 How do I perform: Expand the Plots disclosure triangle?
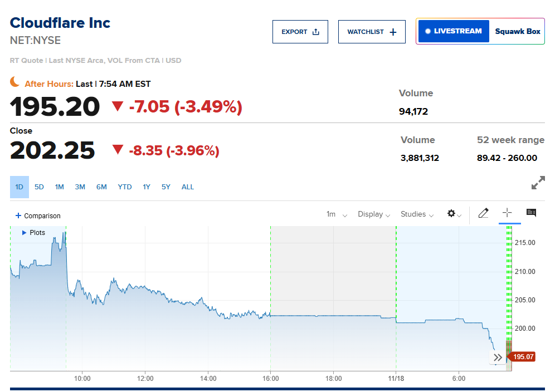click(x=24, y=233)
